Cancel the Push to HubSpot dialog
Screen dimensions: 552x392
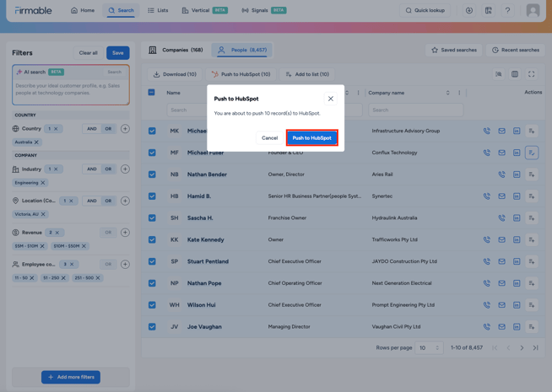point(269,137)
